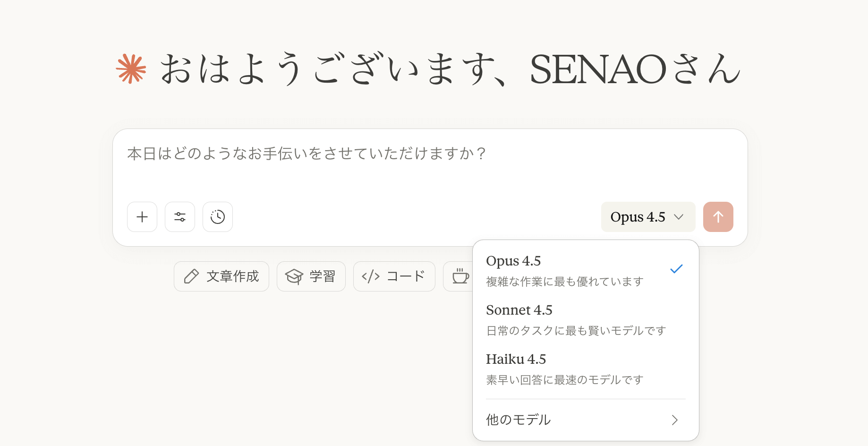Viewport: 868px width, 446px height.
Task: Open the tools settings sliders icon
Action: tap(180, 217)
